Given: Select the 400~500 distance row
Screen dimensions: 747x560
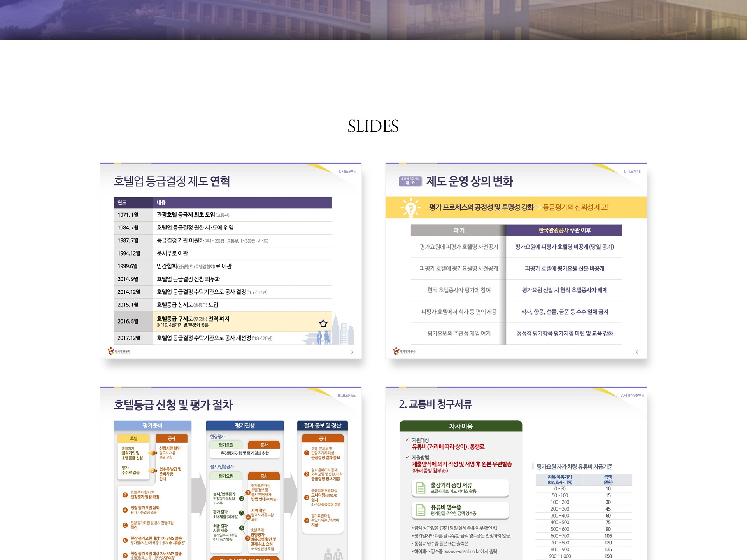Looking at the screenshot, I should 584,523.
